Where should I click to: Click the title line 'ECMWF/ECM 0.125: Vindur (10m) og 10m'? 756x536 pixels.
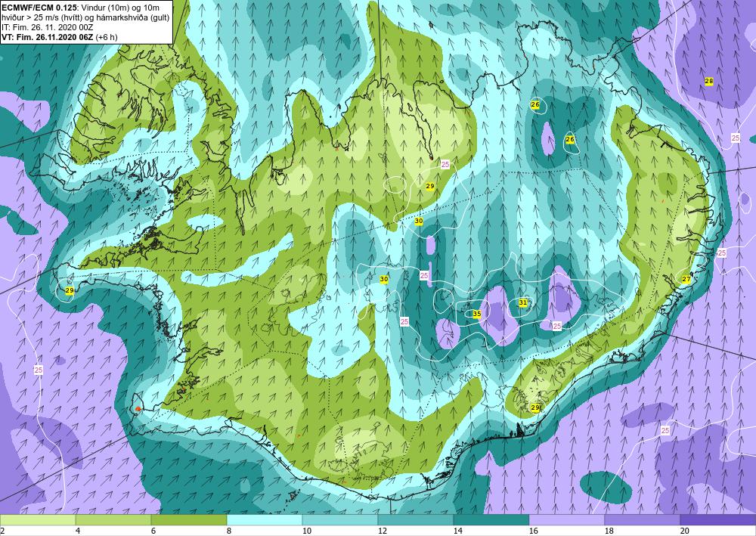[81, 8]
